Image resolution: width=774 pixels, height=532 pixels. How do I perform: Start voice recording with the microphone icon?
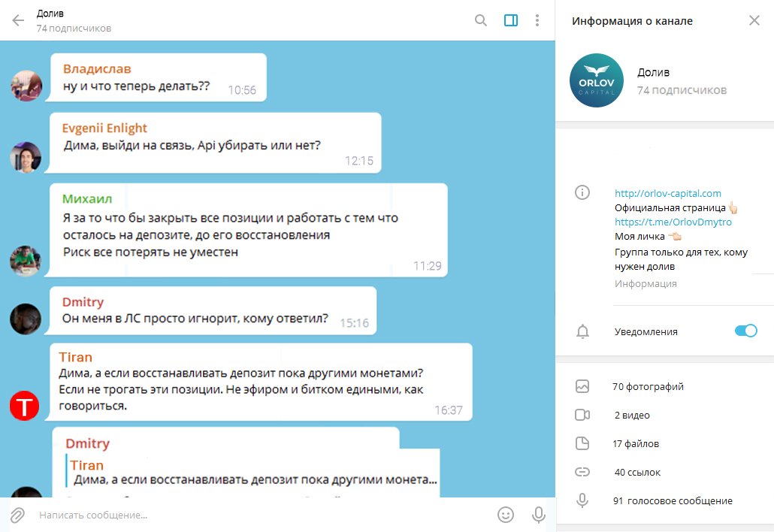click(539, 515)
